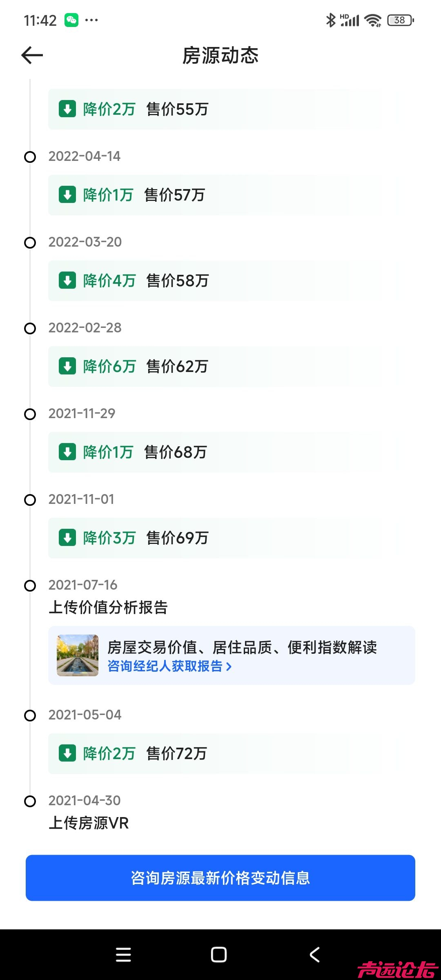Open the WeChat notification in status bar
The height and width of the screenshot is (980, 441).
point(71,20)
